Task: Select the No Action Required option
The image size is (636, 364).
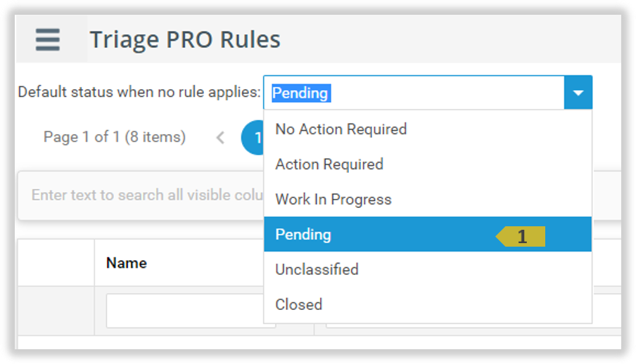Action: click(x=341, y=129)
